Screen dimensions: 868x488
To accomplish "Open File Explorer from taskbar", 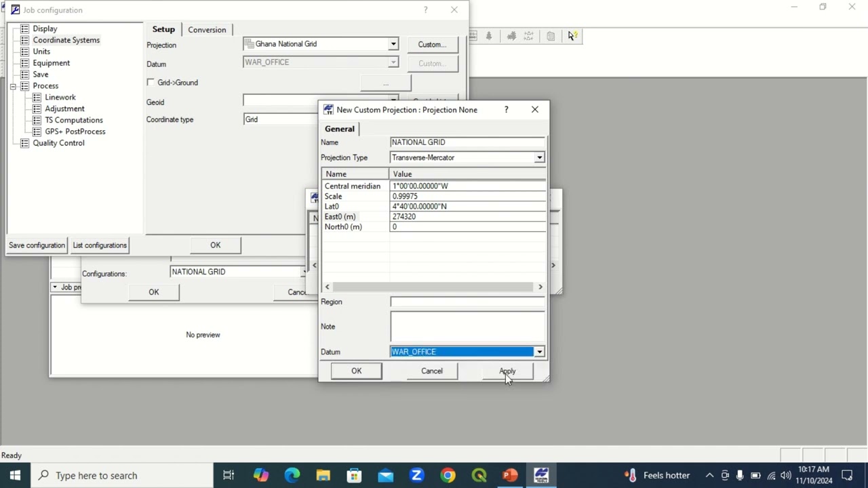I will coord(323,475).
